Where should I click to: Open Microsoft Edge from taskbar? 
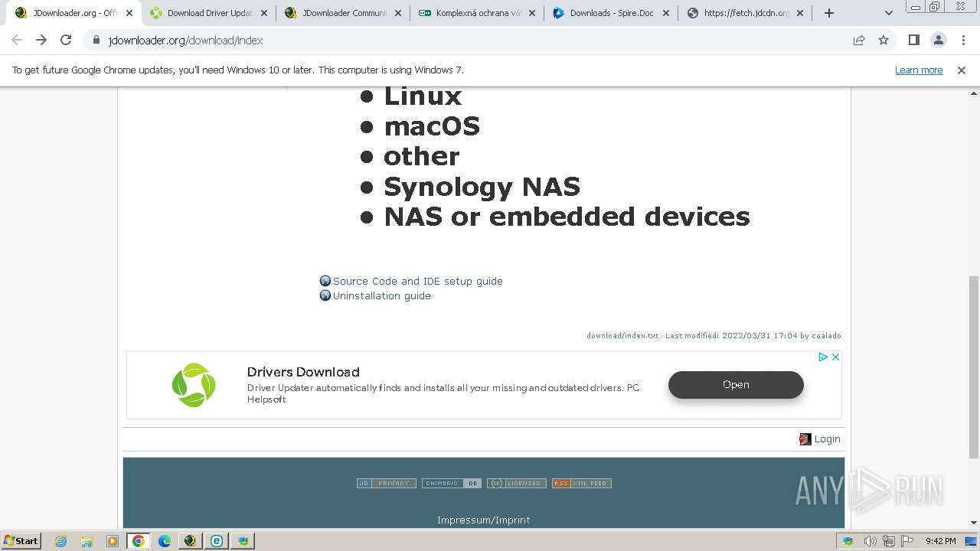coord(165,541)
